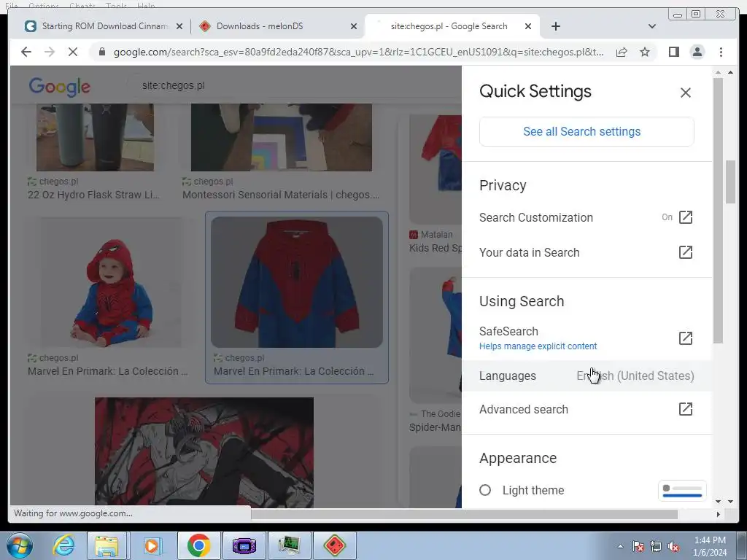Open baby Spider-Man costume image
This screenshot has height=560, width=747.
pyautogui.click(x=109, y=283)
